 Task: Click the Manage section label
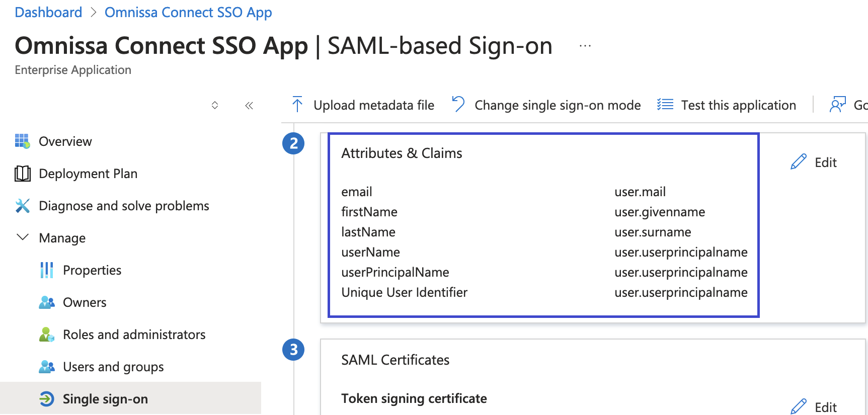pyautogui.click(x=62, y=238)
